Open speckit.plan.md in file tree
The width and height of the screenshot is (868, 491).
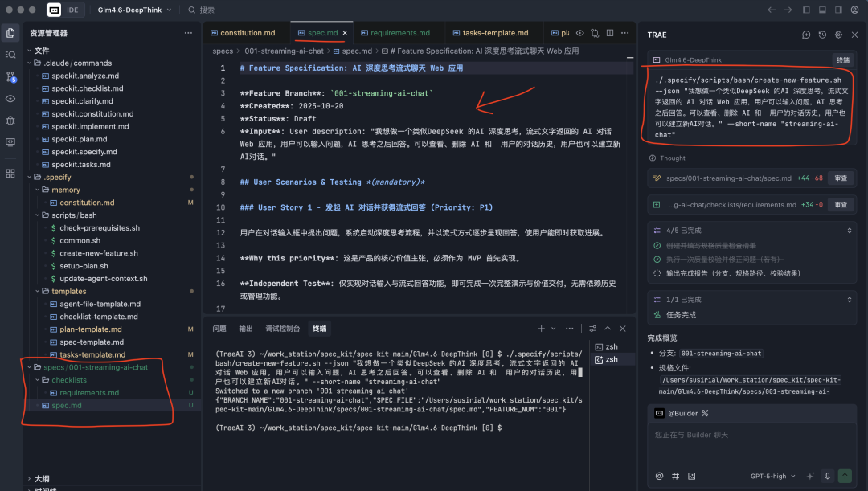(x=79, y=140)
